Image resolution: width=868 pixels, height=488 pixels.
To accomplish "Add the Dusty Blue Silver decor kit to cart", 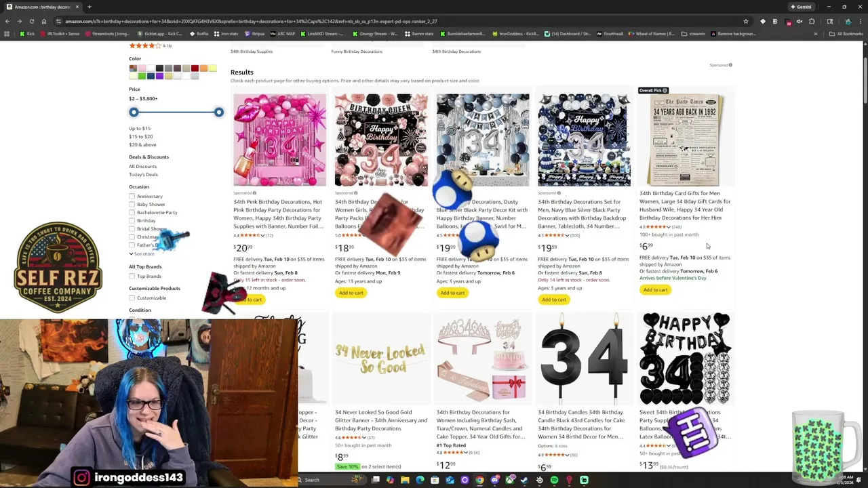I will click(452, 293).
